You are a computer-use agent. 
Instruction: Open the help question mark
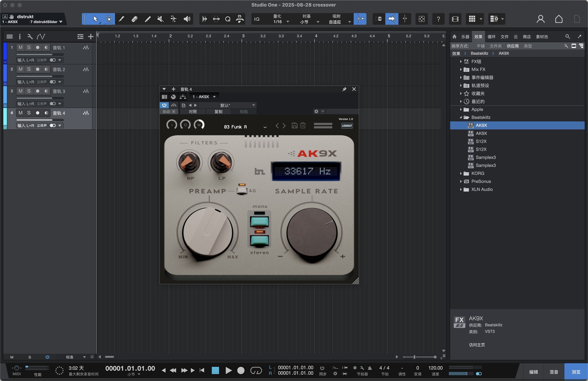[438, 19]
